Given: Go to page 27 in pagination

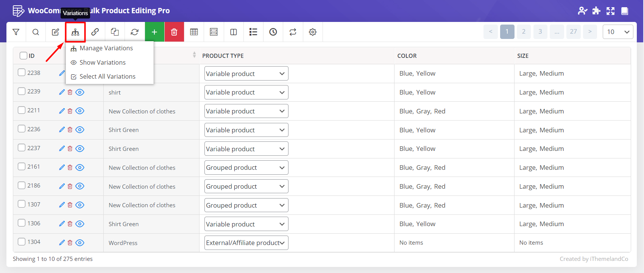Looking at the screenshot, I should pos(573,32).
